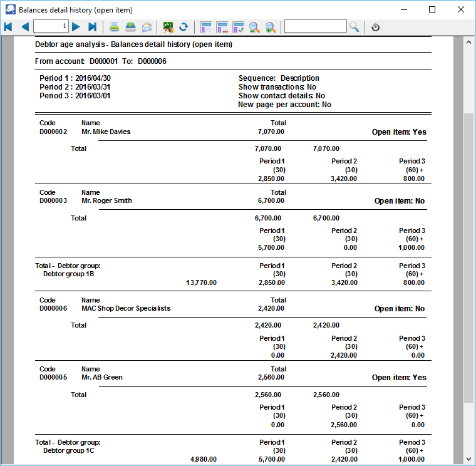Image resolution: width=476 pixels, height=466 pixels.
Task: Click the search magnifier button beside the text box
Action: 354,27
